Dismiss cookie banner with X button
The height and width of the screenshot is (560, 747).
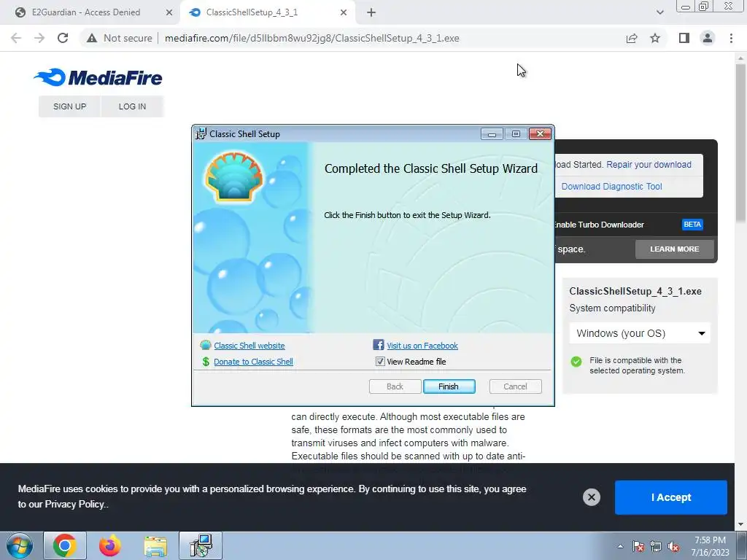[x=591, y=497]
